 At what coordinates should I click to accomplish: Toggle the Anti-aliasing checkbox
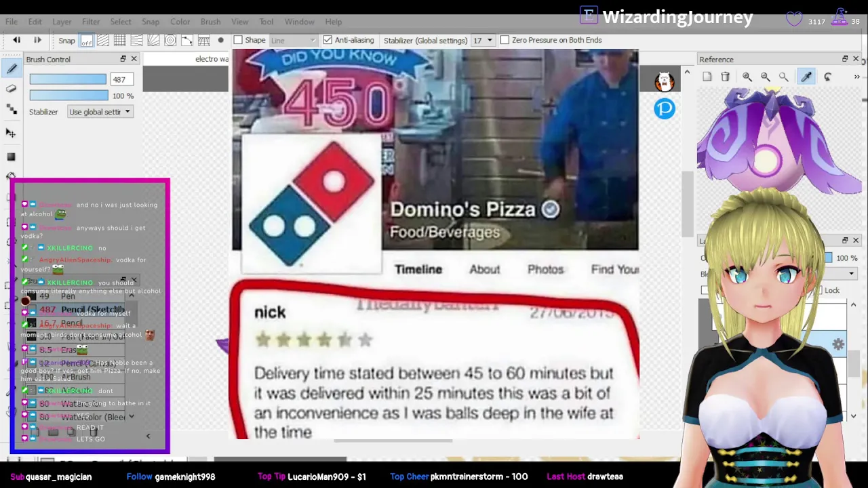328,40
